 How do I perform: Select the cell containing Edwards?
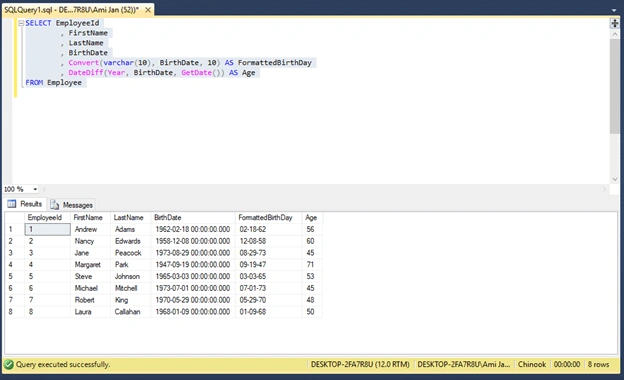[131, 241]
